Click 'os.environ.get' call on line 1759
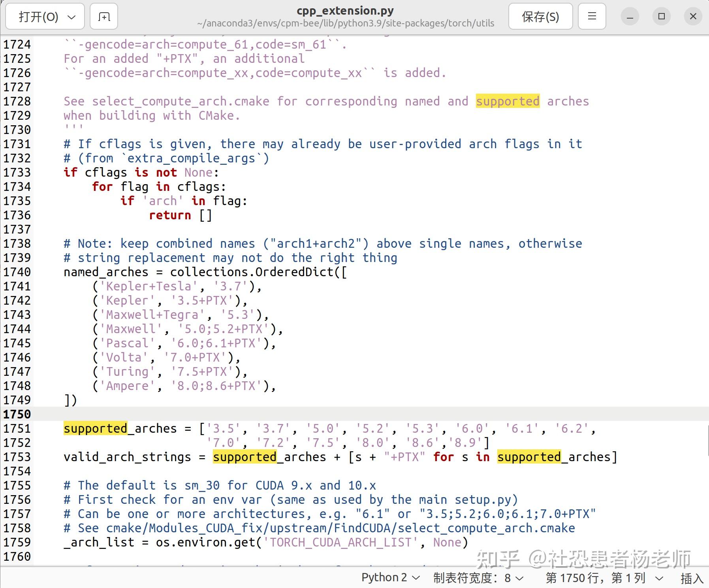The width and height of the screenshot is (709, 588). (205, 542)
